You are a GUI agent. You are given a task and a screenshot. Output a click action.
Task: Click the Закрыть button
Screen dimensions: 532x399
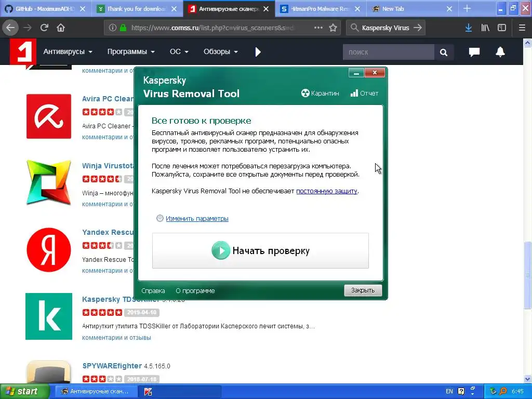pyautogui.click(x=363, y=290)
